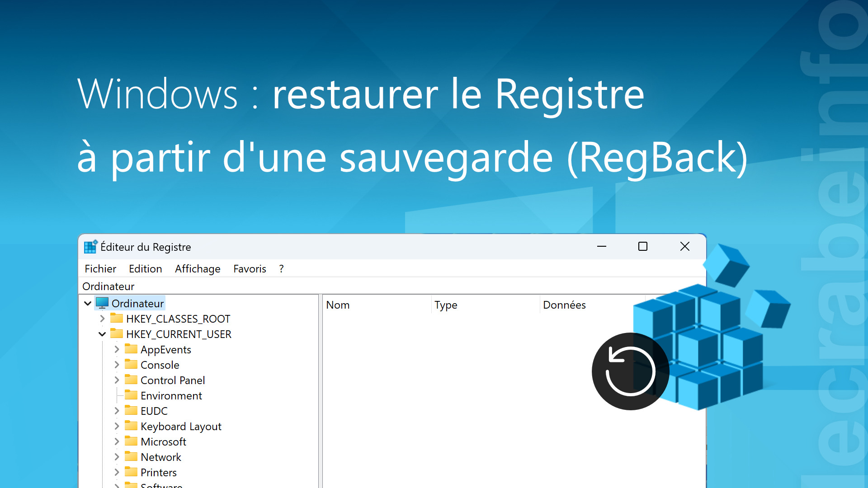Expand the EUDC key
Viewport: 868px width, 488px height.
[x=117, y=411]
